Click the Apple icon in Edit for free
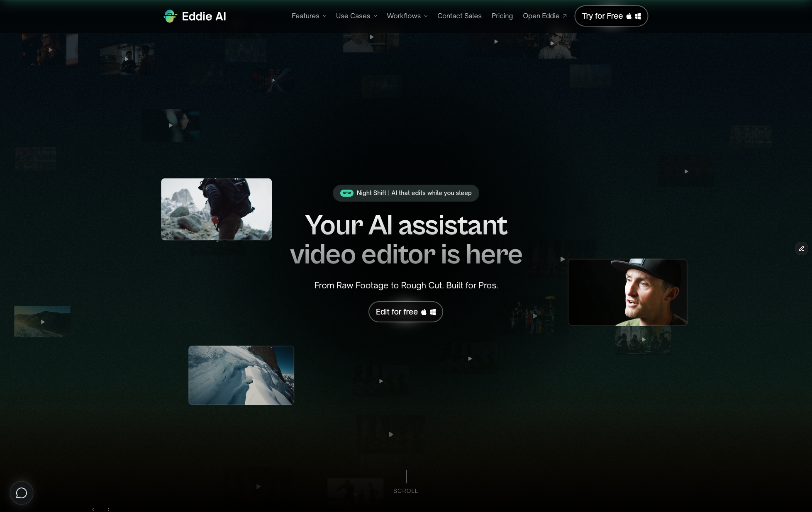This screenshot has height=512, width=812. coord(424,312)
